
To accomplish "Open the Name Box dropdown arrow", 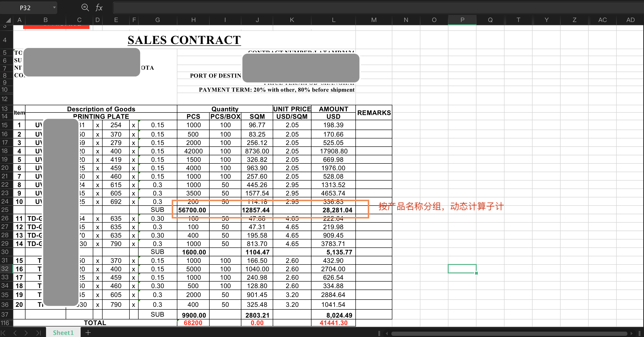I will tap(54, 7).
